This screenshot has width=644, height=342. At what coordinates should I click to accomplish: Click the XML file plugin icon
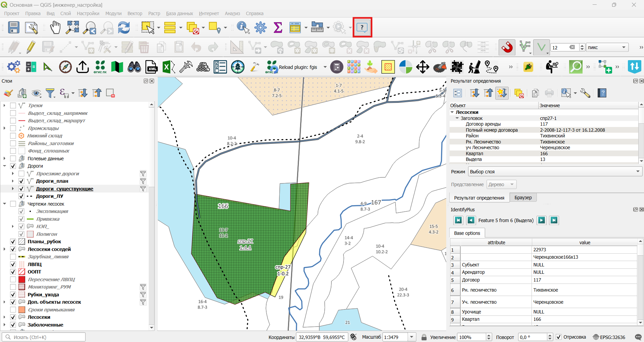click(151, 67)
